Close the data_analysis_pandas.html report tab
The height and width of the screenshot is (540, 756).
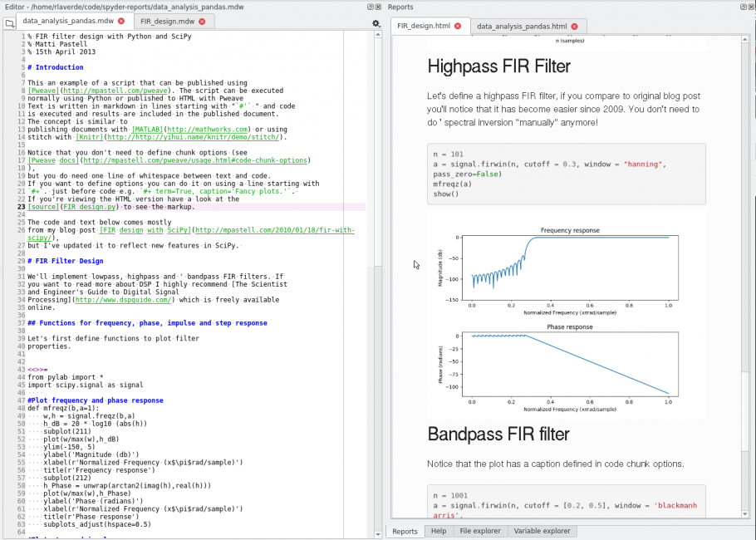click(x=574, y=27)
